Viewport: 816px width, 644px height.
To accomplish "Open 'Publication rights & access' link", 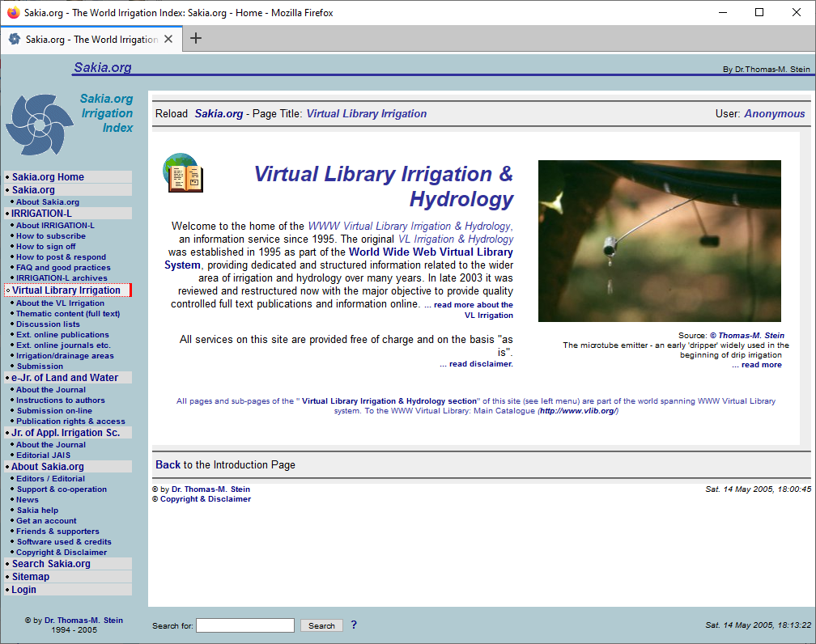I will tap(70, 422).
